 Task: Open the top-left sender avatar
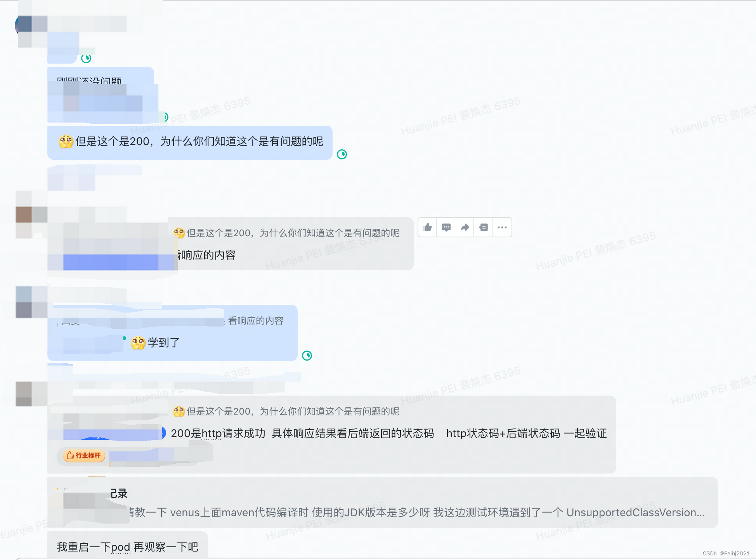[24, 26]
